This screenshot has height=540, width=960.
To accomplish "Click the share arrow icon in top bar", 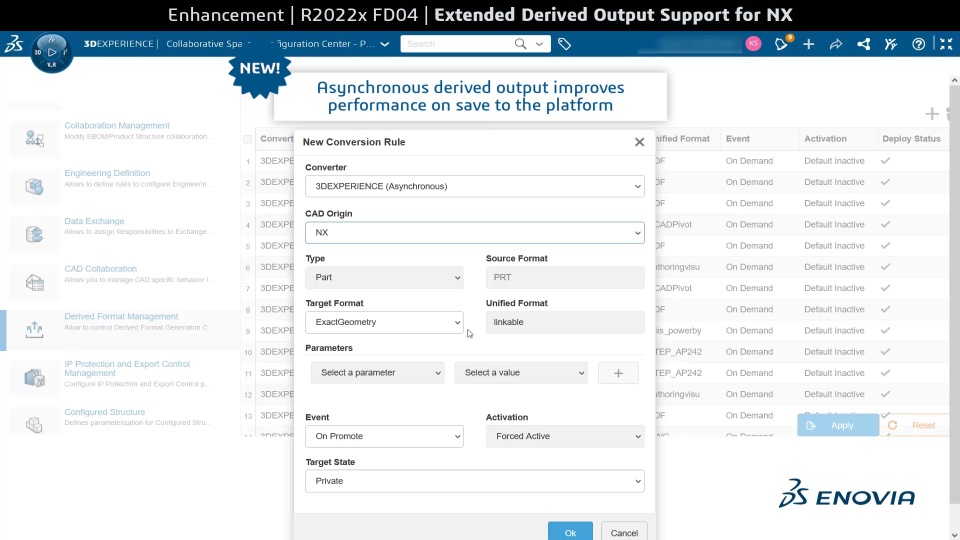I will click(x=836, y=44).
